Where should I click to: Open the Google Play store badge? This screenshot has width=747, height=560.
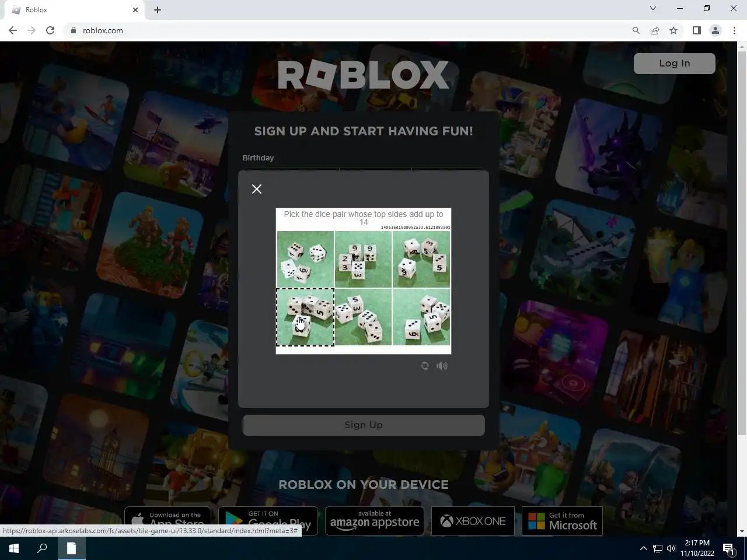268,521
